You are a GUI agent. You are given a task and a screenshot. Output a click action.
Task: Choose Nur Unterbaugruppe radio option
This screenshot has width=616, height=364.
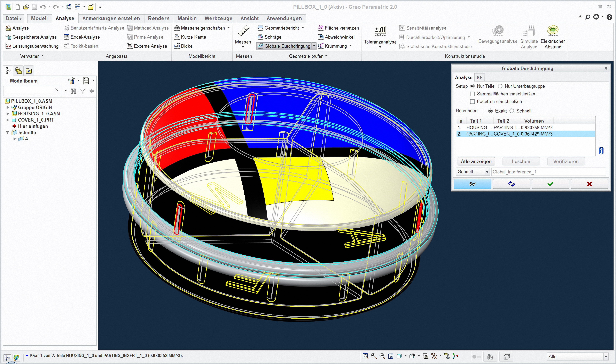click(500, 86)
